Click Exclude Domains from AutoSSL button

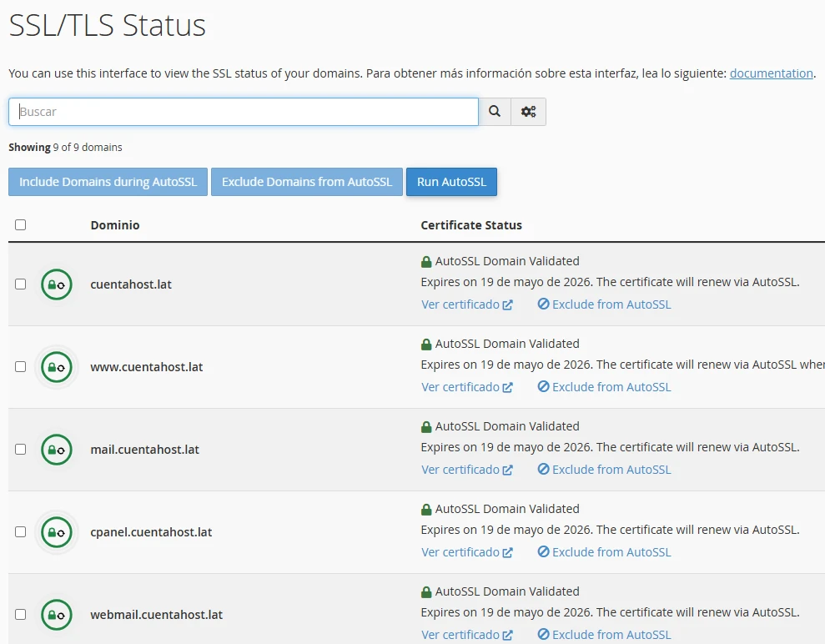306,182
